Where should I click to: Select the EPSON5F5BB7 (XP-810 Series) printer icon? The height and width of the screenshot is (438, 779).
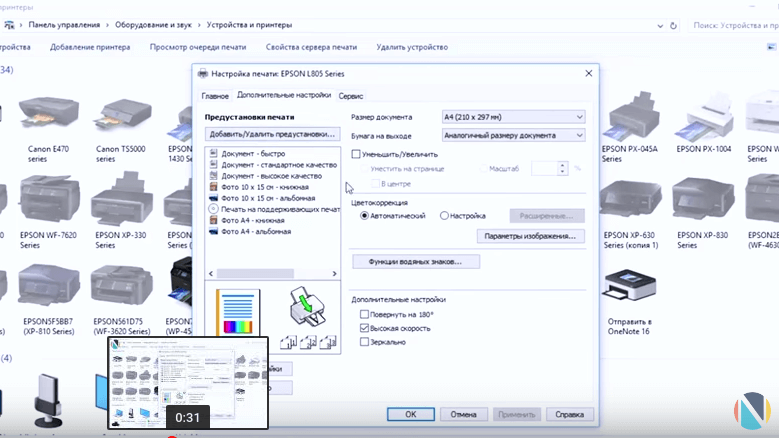pyautogui.click(x=49, y=285)
